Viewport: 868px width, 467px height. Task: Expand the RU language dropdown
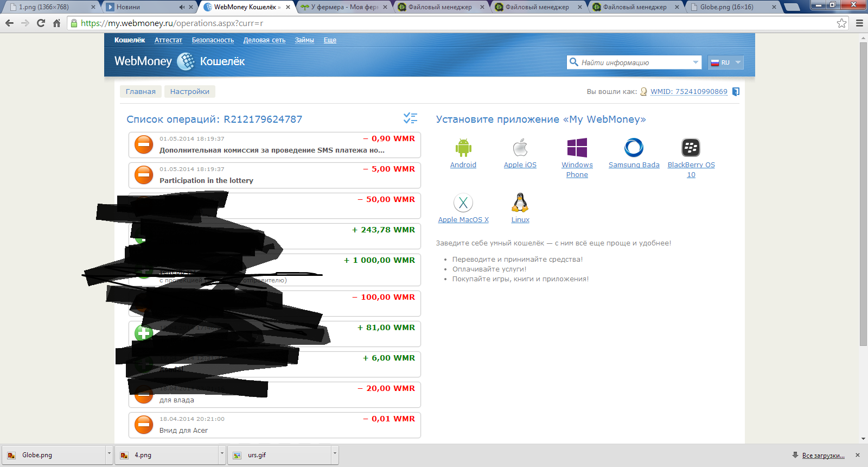tap(738, 62)
